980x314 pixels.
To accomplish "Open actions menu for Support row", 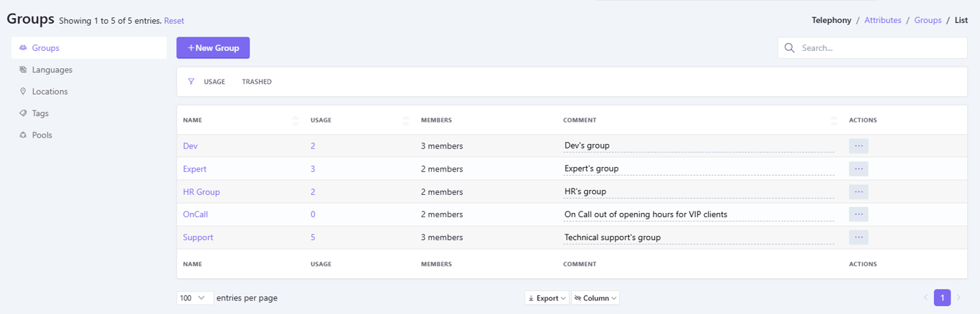I will tap(858, 237).
